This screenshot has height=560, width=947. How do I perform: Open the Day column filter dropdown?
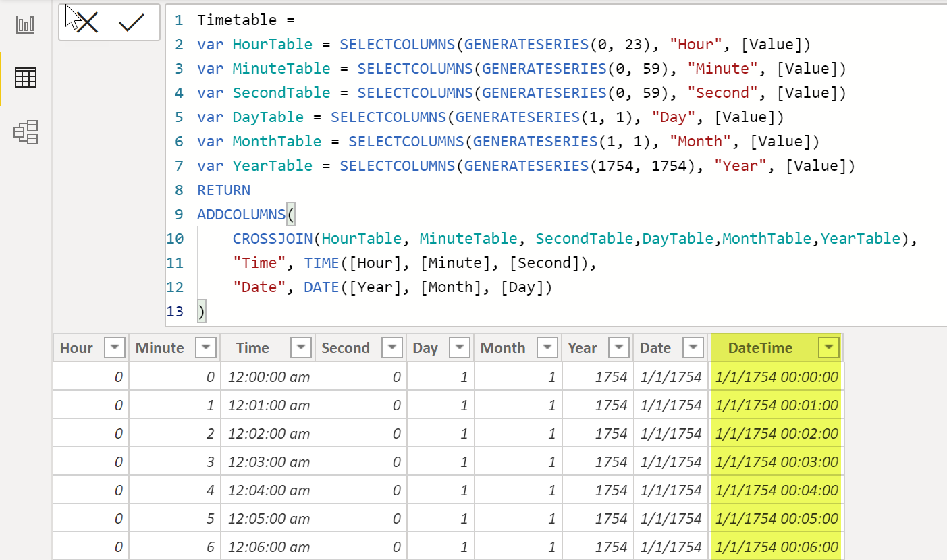460,348
